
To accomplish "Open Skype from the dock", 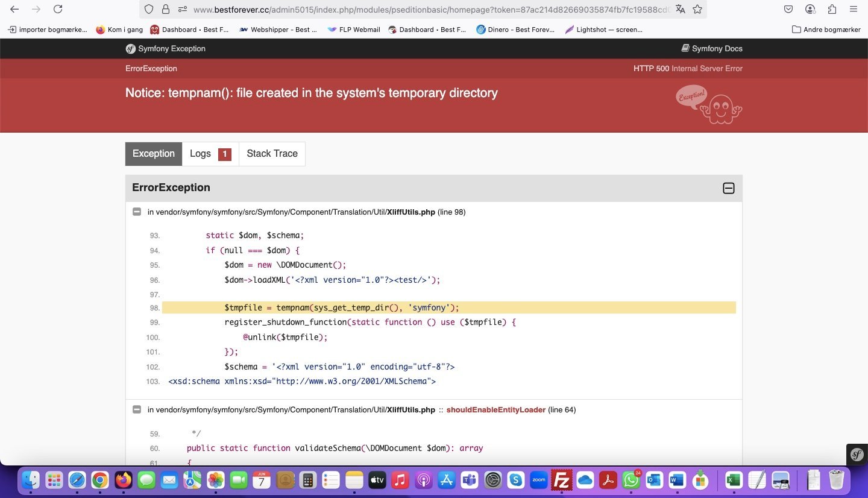I will (x=515, y=481).
